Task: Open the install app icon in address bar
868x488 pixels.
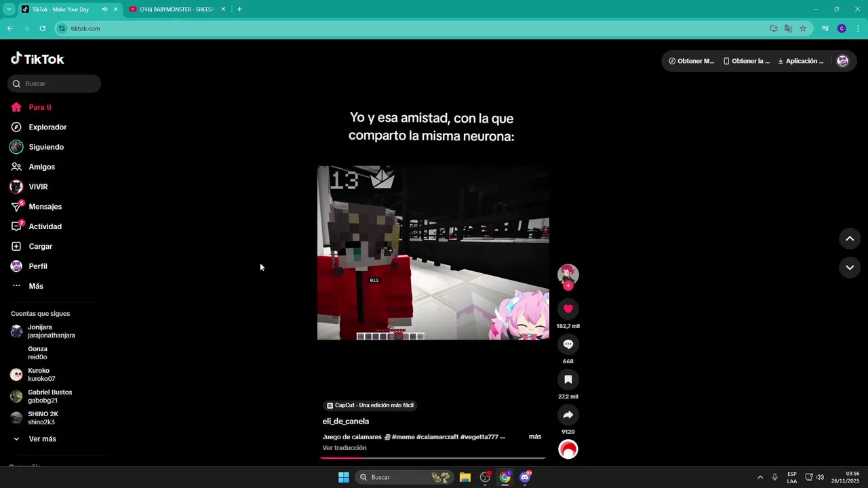Action: coord(774,28)
